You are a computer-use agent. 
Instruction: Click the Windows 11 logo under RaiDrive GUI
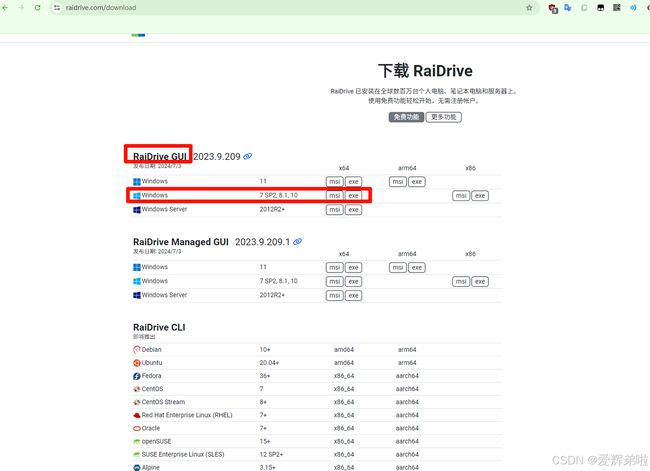(x=137, y=182)
